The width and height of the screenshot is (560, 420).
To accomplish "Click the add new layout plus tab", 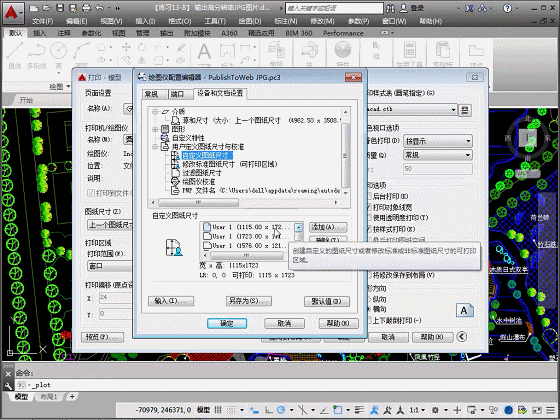I will (x=72, y=396).
